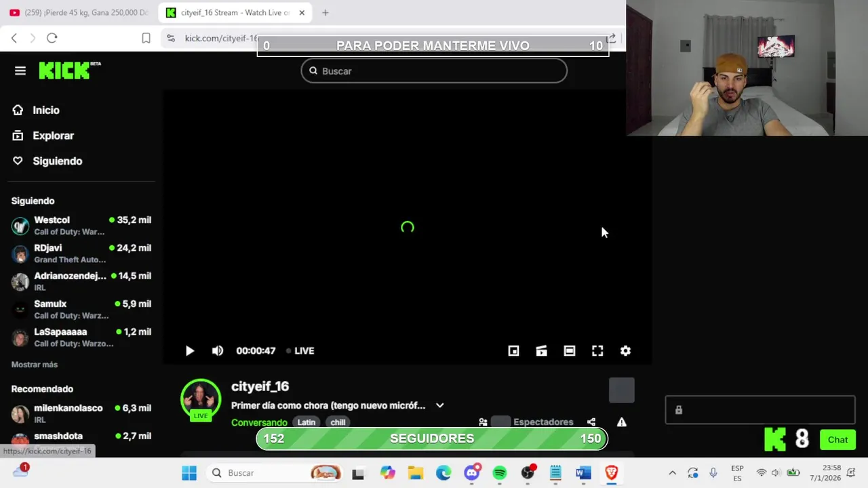The width and height of the screenshot is (868, 488).
Task: Click the microphone tray icon
Action: 713,473
